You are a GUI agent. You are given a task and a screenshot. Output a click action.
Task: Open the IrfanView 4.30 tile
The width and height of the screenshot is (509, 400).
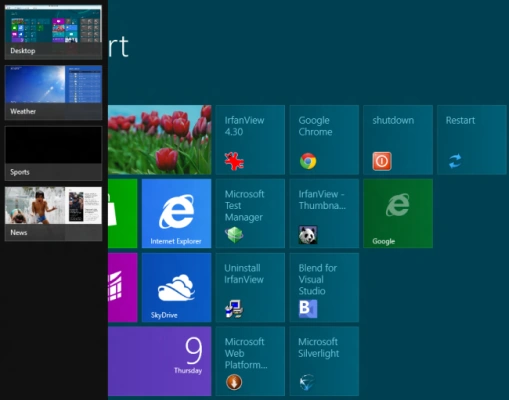(250, 140)
